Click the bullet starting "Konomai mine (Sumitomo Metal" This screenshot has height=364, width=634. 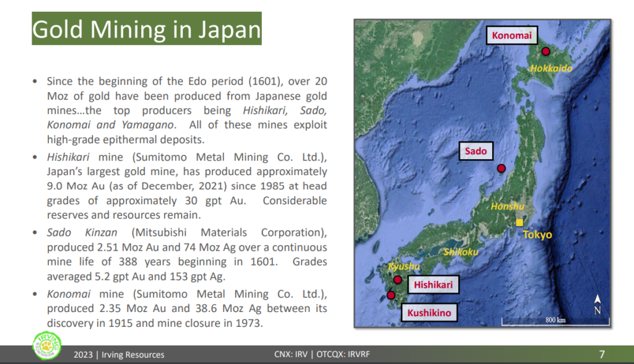click(187, 308)
